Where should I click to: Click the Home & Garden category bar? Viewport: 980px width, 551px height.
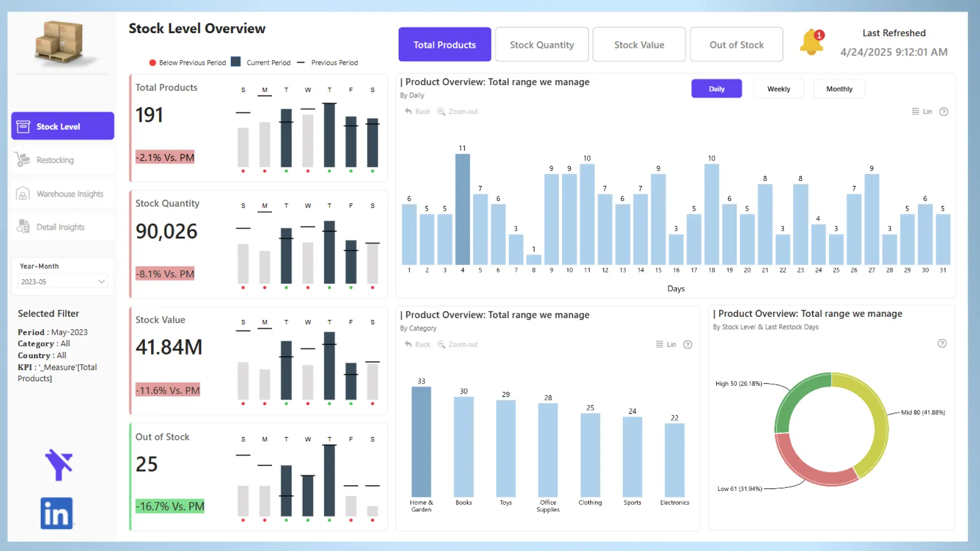tap(421, 442)
